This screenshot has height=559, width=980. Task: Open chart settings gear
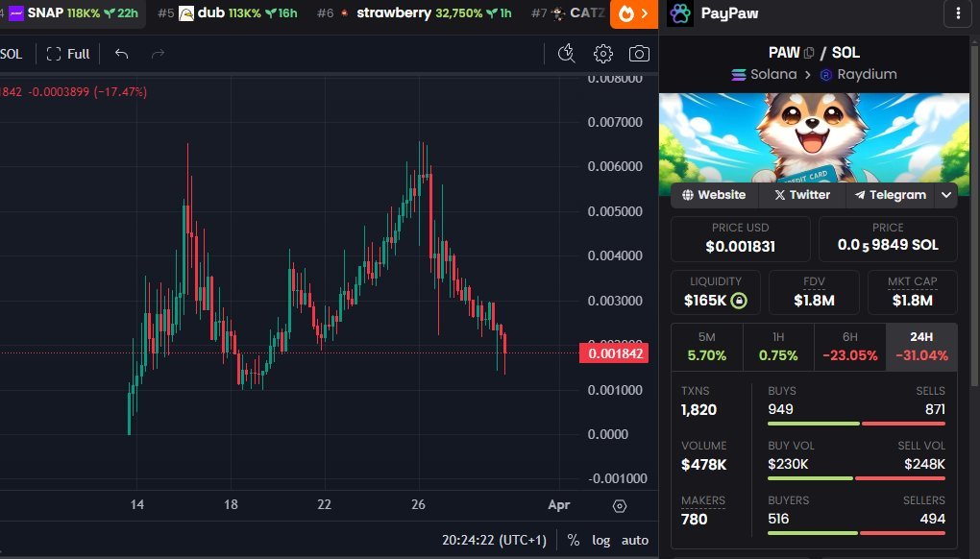pos(603,54)
